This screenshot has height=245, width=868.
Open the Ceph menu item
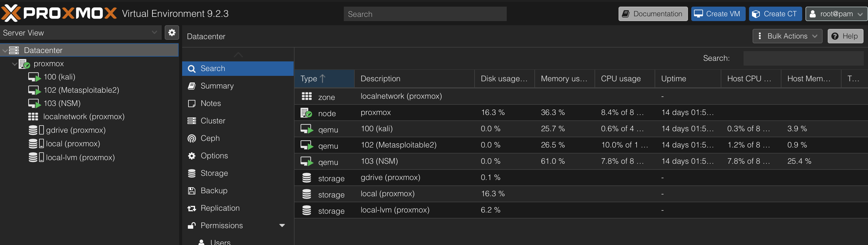point(238,138)
